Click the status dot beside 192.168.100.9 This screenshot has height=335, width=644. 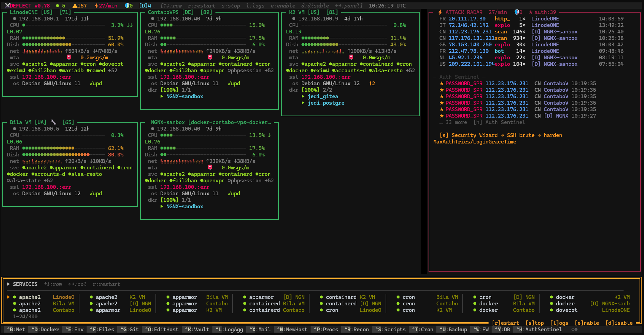click(294, 19)
